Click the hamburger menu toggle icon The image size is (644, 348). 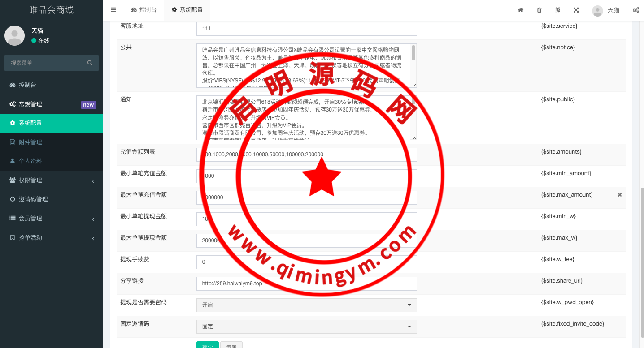tap(113, 10)
